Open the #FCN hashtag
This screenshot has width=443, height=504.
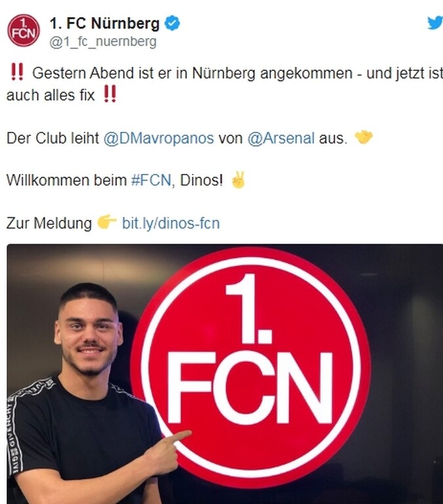[151, 180]
